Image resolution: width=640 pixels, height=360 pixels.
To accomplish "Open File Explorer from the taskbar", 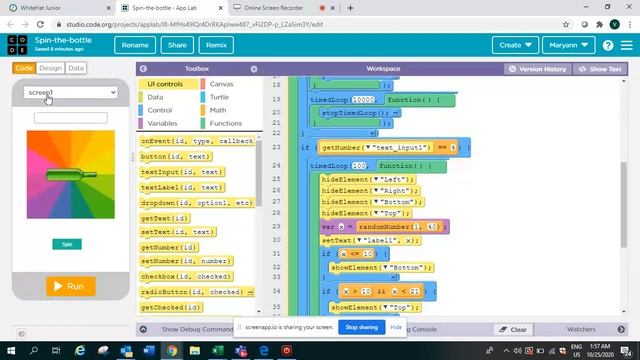I will (195, 351).
